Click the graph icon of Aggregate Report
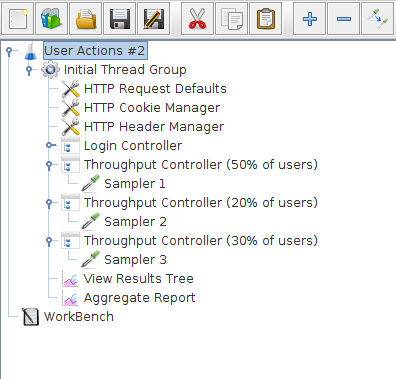Viewport: 396px width, 379px height. coord(70,298)
